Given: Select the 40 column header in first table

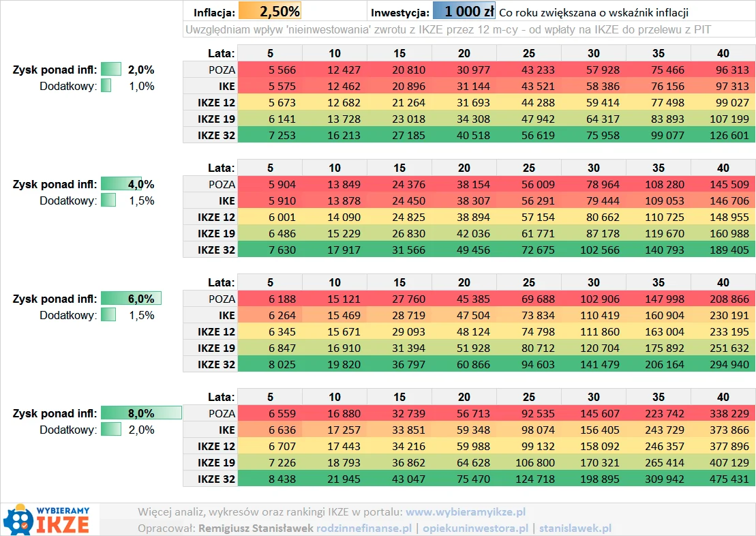Looking at the screenshot, I should click(x=723, y=53).
